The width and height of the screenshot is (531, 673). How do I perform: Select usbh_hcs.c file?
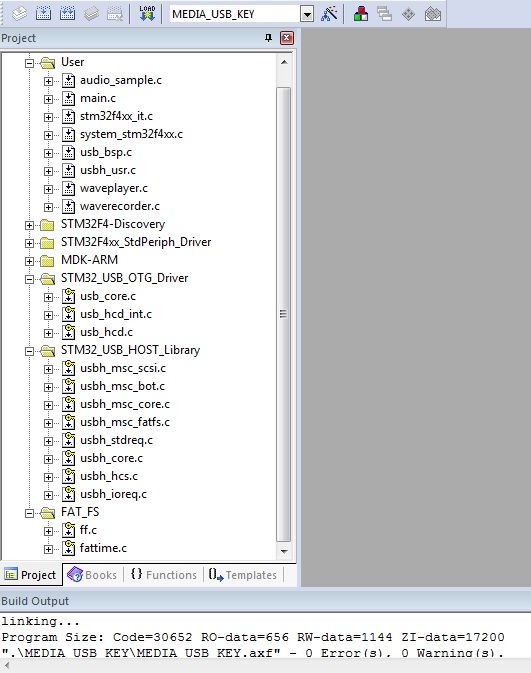[x=109, y=476]
